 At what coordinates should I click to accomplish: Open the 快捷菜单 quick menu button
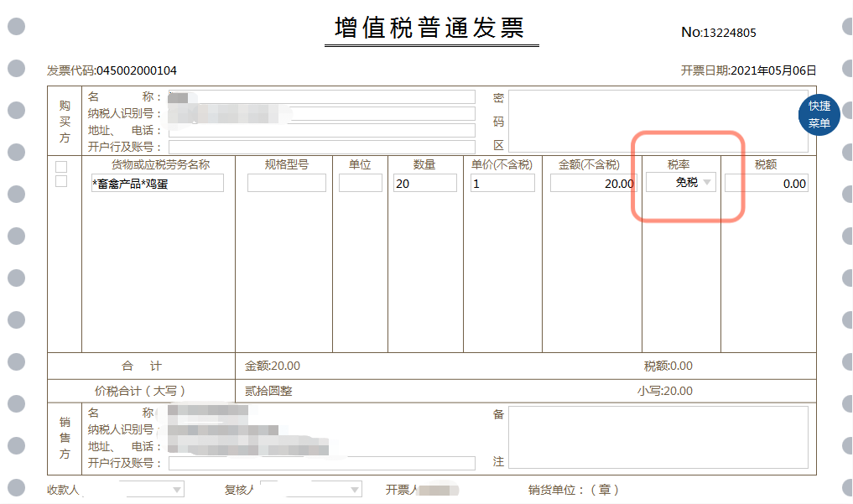pos(819,115)
